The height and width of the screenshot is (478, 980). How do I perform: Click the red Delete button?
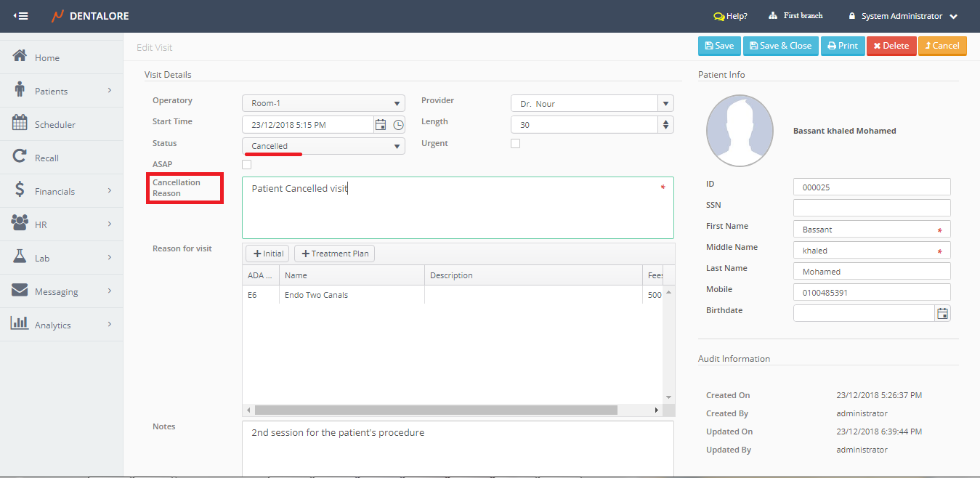click(x=891, y=46)
